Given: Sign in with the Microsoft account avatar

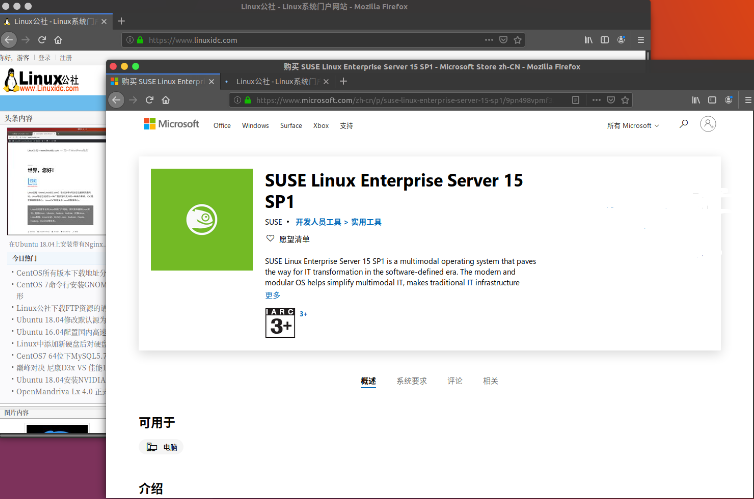Looking at the screenshot, I should (708, 124).
